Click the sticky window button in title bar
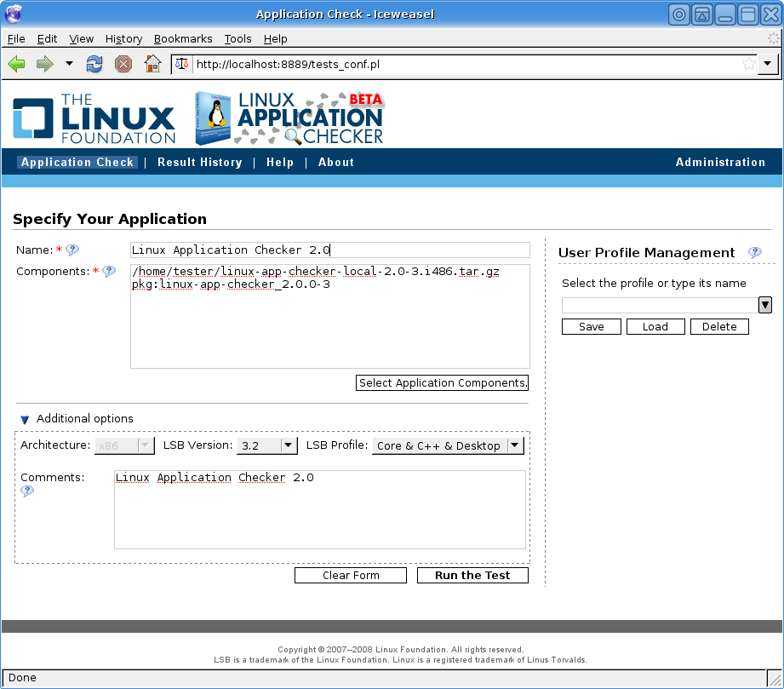This screenshot has width=784, height=689. coord(679,14)
